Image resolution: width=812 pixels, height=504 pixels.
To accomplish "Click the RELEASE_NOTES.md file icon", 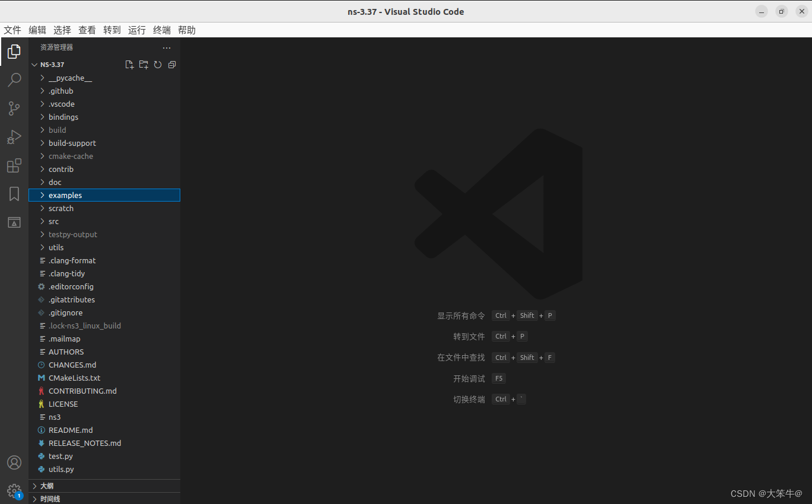I will 42,443.
